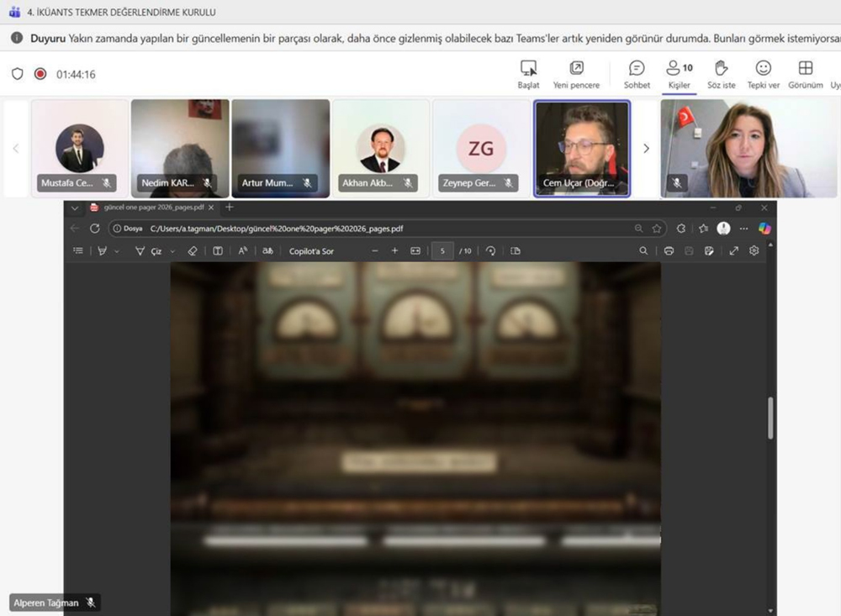This screenshot has height=616, width=841.
Task: Open the PDF settings gear
Action: 754,250
